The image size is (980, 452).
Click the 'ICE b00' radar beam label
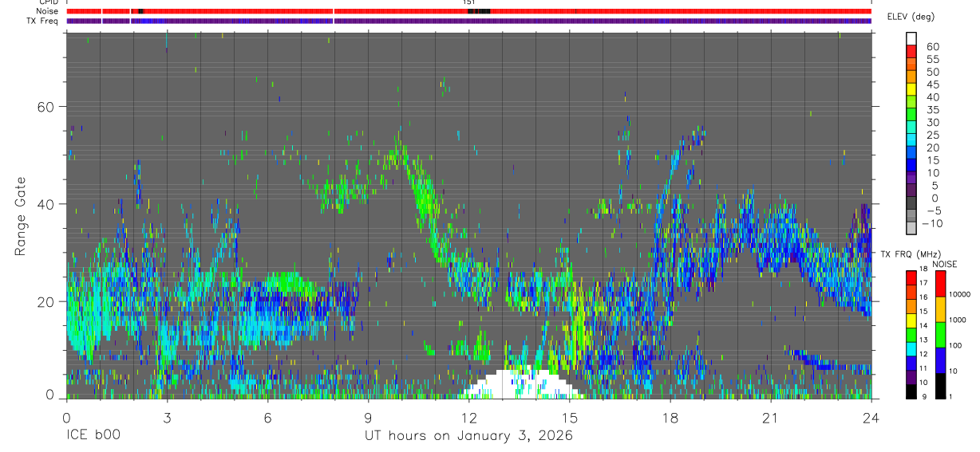click(93, 436)
